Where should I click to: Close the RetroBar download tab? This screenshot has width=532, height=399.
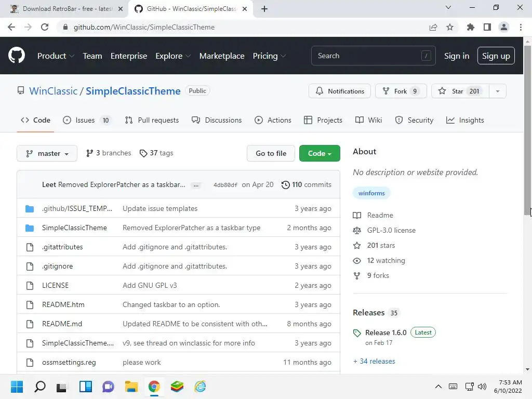pos(120,9)
